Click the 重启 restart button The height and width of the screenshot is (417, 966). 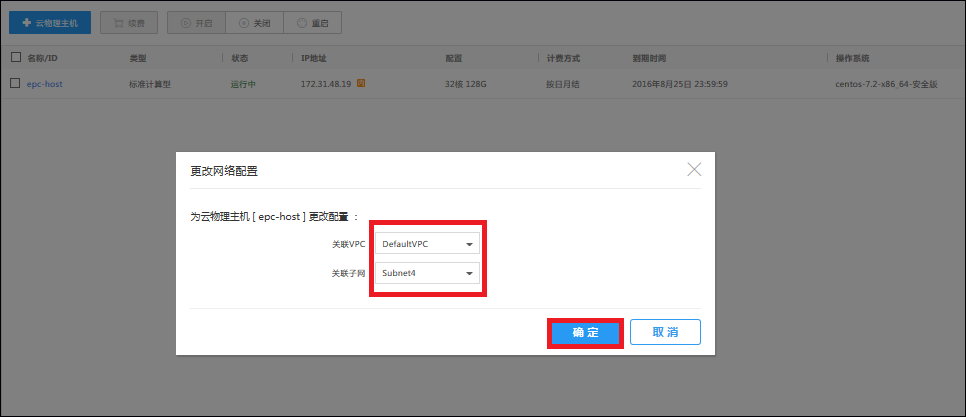(x=312, y=22)
